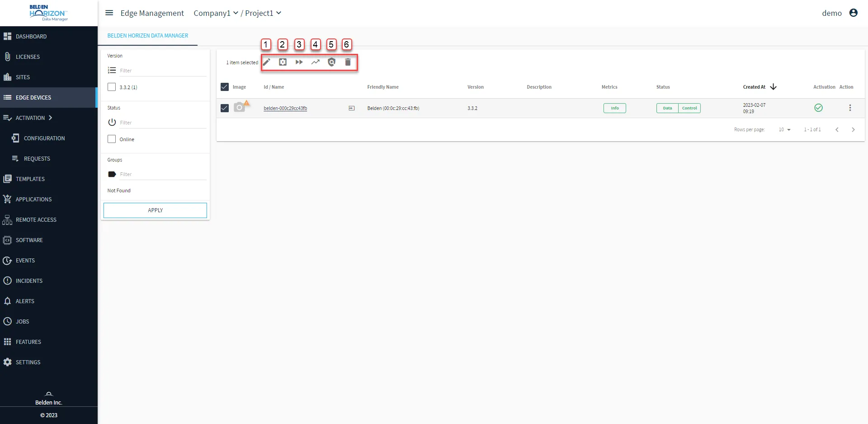Click the pencil edit icon in toolbar
The width and height of the screenshot is (868, 424).
click(267, 62)
